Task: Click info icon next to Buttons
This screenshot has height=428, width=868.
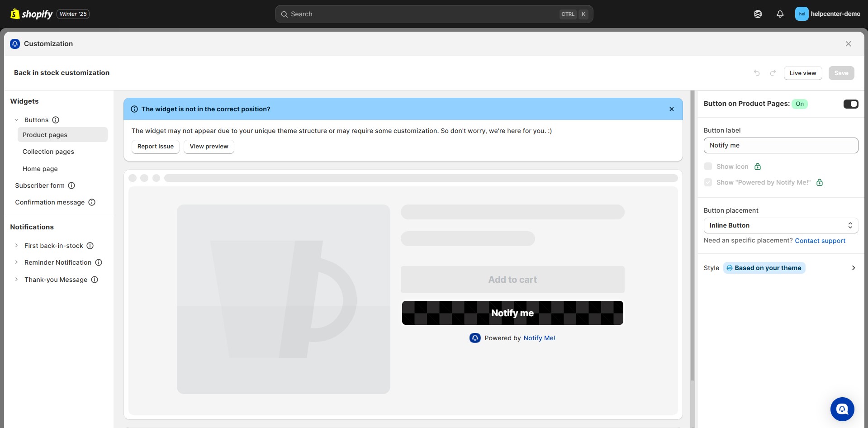Action: [x=56, y=120]
